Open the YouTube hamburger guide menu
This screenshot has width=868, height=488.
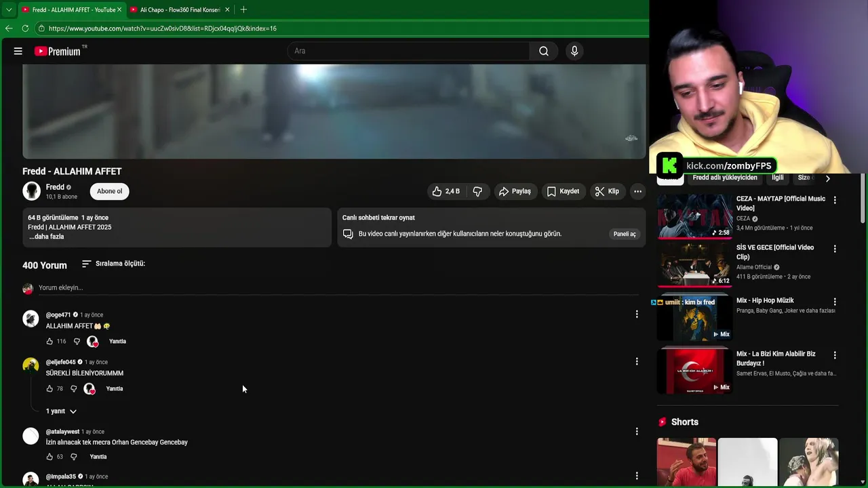18,51
